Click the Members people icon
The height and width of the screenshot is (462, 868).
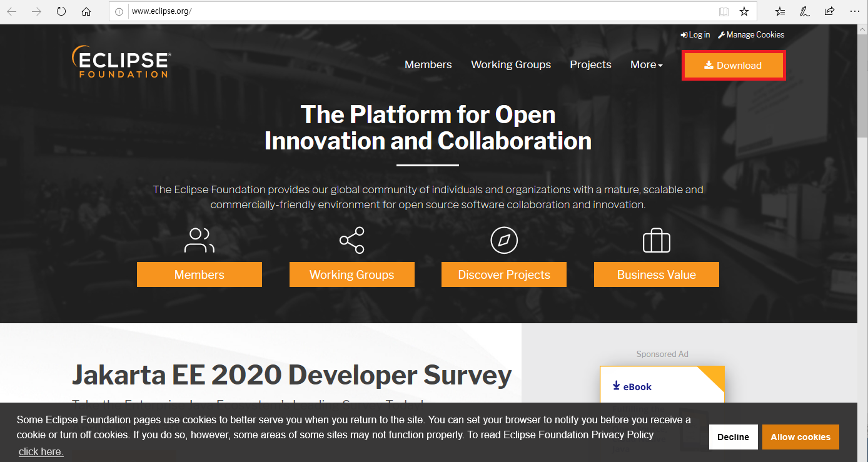[199, 241]
